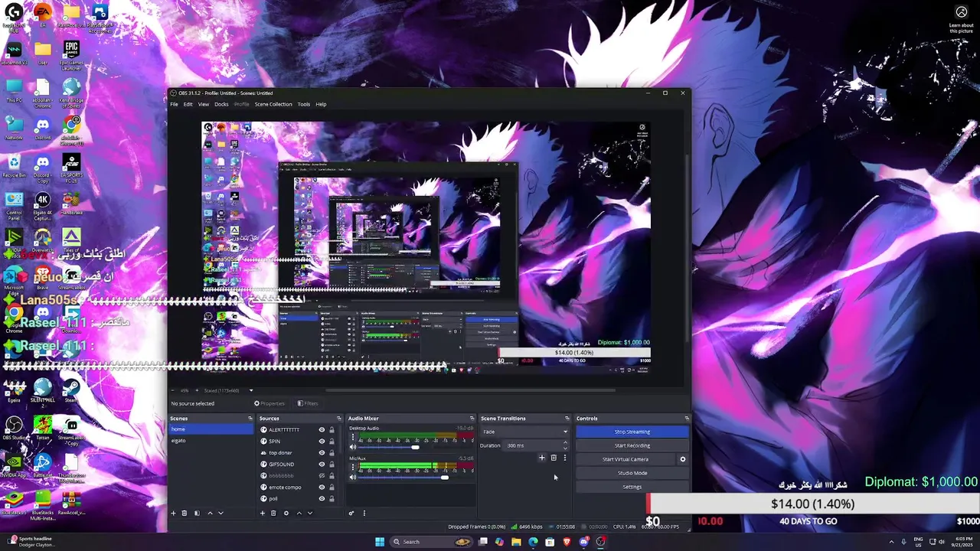Toggle lock on GIFSOUND source
The image size is (980, 551).
tap(332, 465)
